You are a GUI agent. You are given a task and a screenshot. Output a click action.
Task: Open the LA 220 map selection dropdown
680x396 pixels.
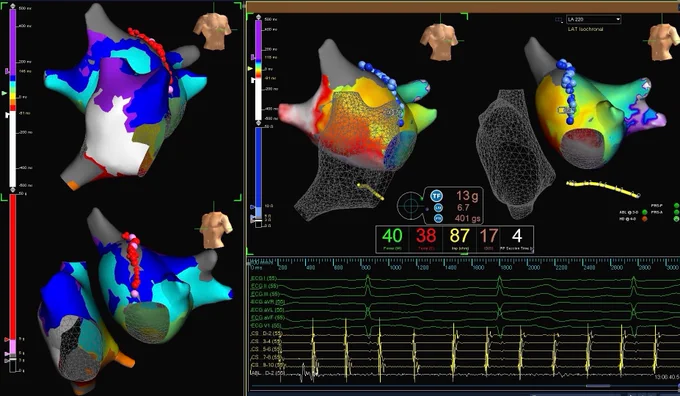[594, 20]
